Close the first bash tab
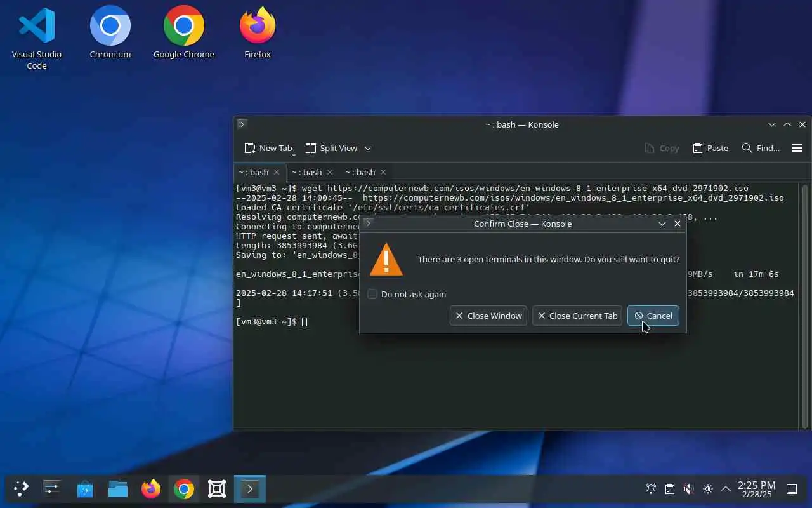The image size is (812, 508). [277, 172]
